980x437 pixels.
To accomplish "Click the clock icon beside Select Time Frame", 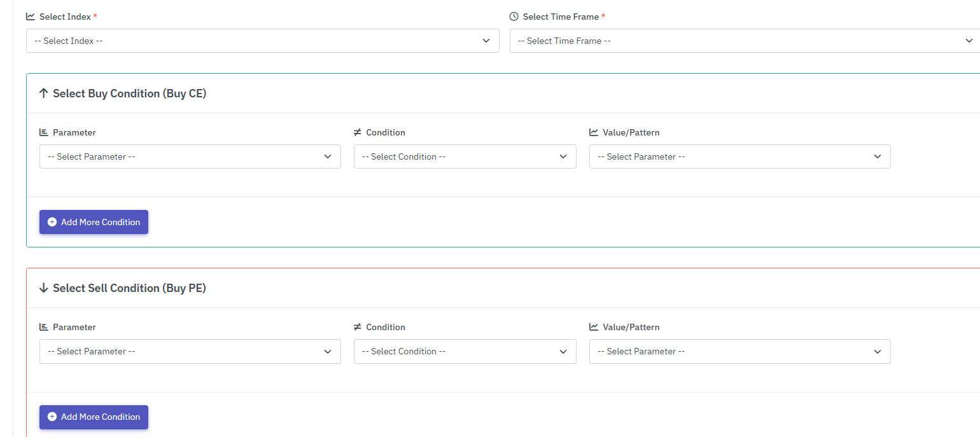I will (513, 16).
